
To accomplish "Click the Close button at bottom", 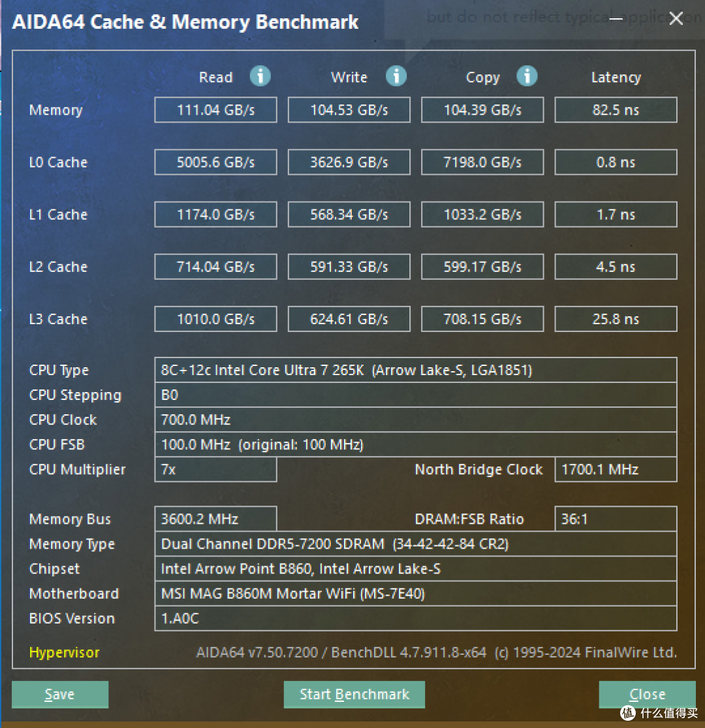I will tap(647, 695).
